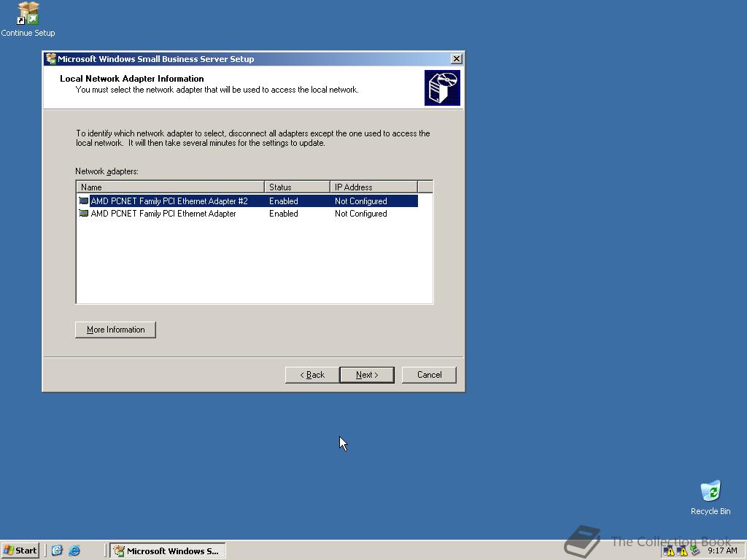Viewport: 747px width, 560px height.
Task: Select AMD PCNET Family PCI Ethernet Adapter #2
Action: (x=169, y=201)
